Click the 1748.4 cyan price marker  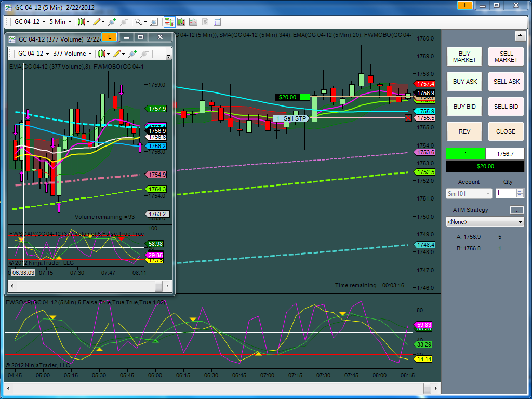click(424, 245)
